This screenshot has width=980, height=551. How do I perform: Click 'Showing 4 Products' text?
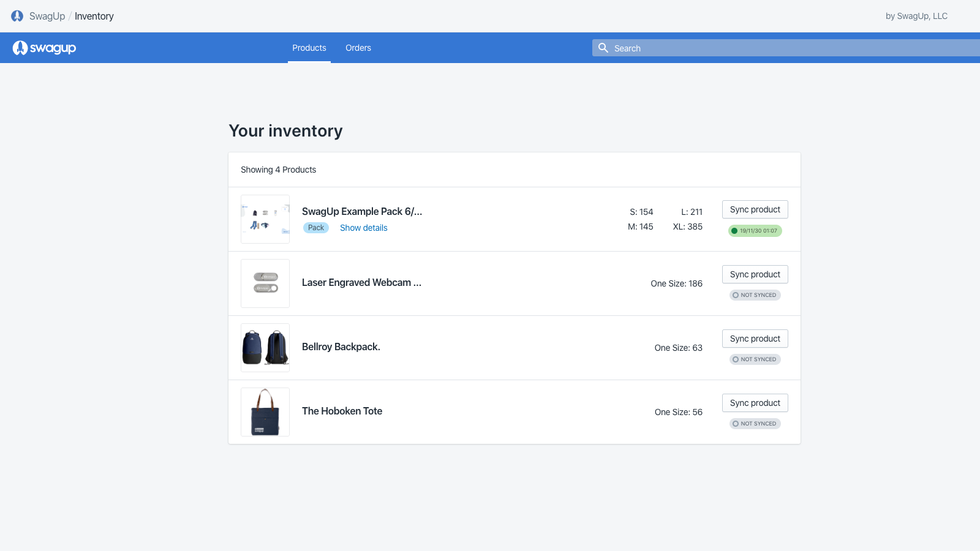pyautogui.click(x=278, y=170)
